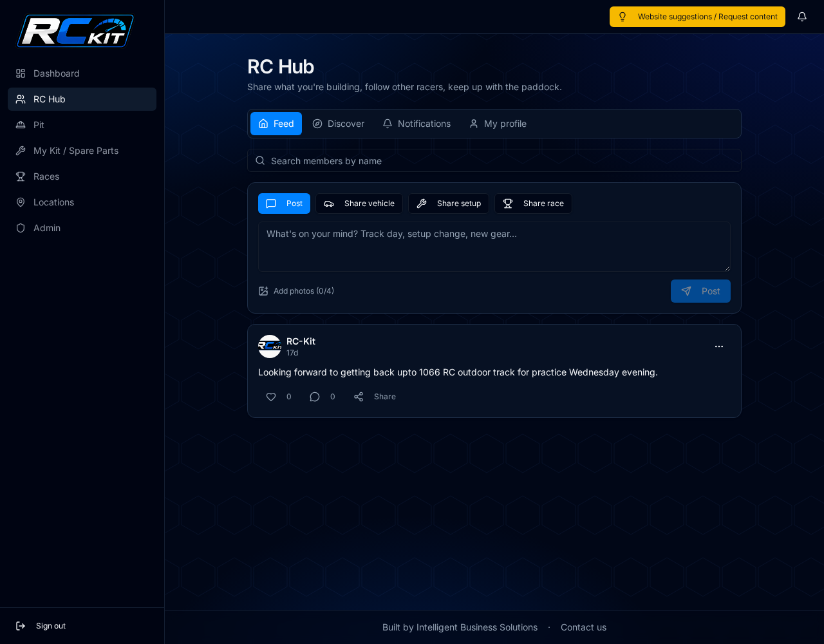Switch to the Discover tab
824x644 pixels.
(339, 124)
